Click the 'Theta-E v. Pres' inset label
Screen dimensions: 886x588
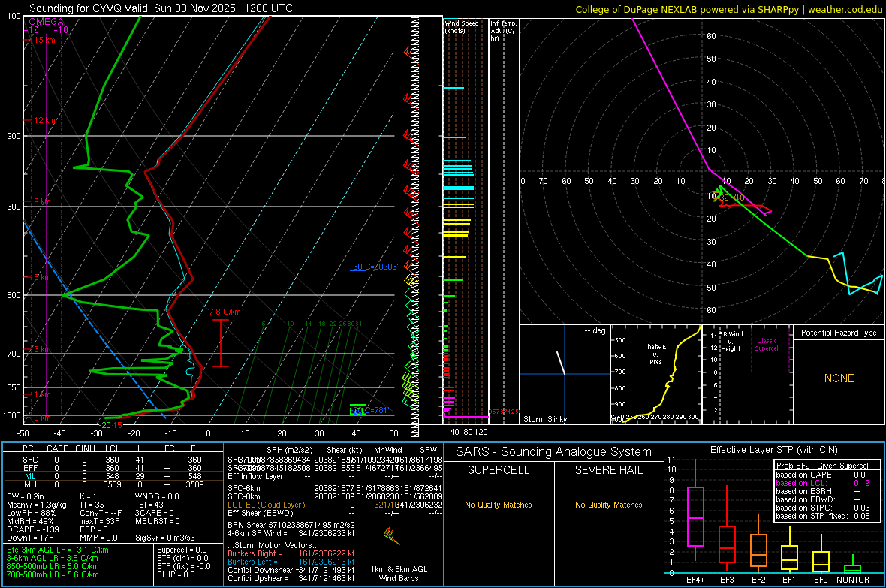click(655, 354)
